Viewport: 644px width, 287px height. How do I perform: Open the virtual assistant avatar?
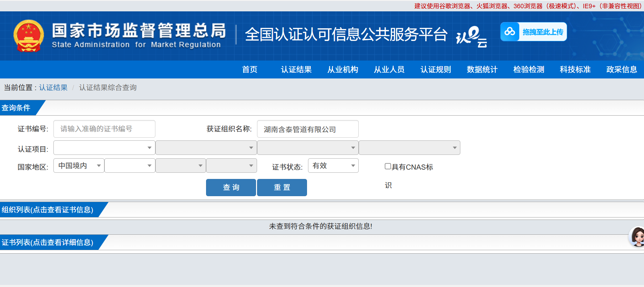(x=637, y=237)
